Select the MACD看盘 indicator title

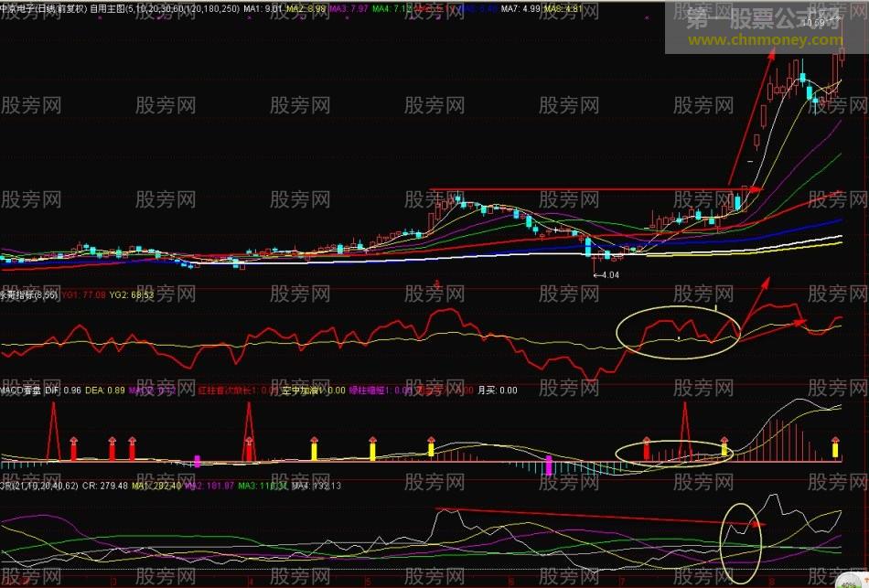pyautogui.click(x=20, y=390)
